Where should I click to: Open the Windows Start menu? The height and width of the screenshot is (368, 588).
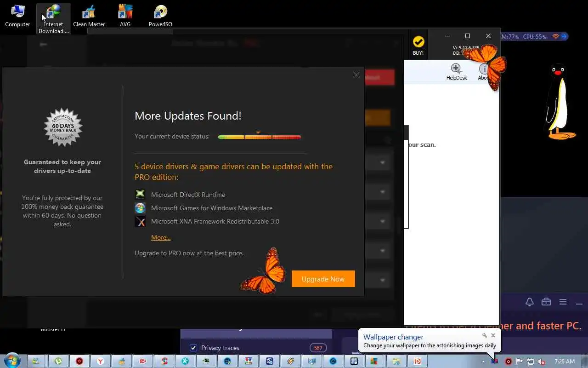[x=12, y=361]
